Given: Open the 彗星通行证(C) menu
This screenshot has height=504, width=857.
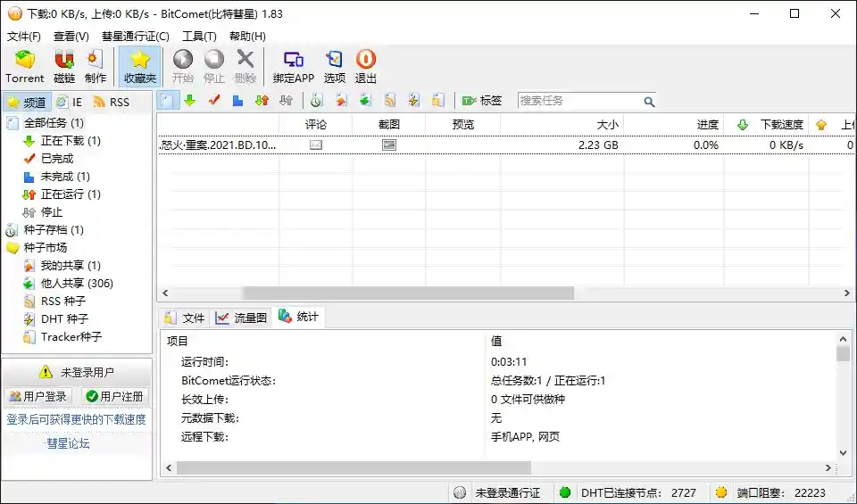Looking at the screenshot, I should [136, 36].
